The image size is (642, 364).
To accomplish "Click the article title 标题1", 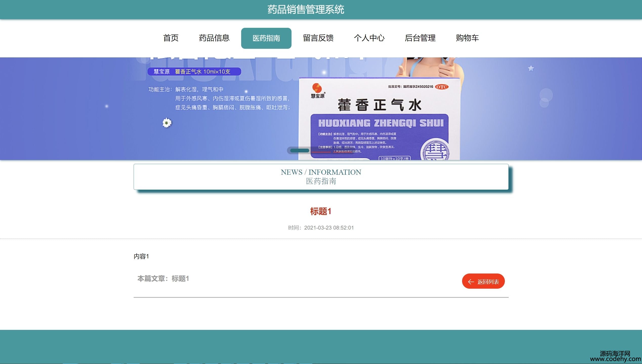I will point(321,211).
